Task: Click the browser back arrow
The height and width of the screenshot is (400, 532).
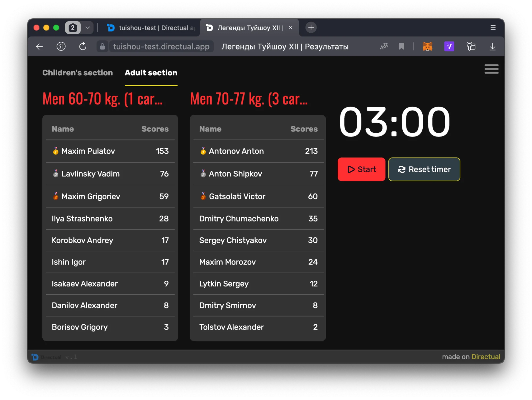Action: [39, 47]
